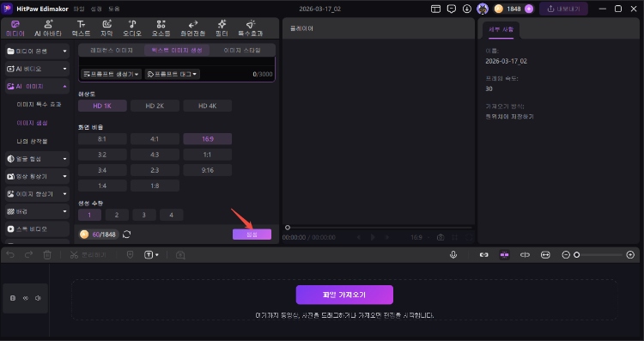Open the text tool T dropdown in timeline toolbar
Viewport: 644px width, 341px height.
coord(151,255)
